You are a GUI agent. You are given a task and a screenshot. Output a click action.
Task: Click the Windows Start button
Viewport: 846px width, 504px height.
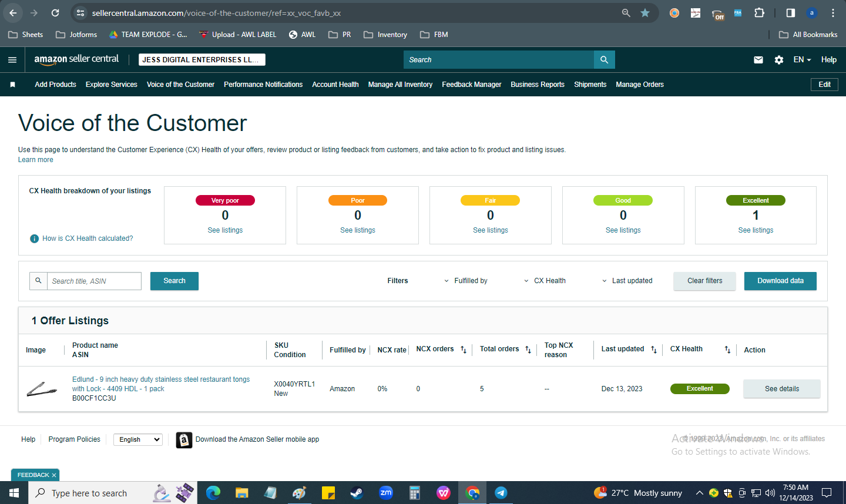click(14, 493)
